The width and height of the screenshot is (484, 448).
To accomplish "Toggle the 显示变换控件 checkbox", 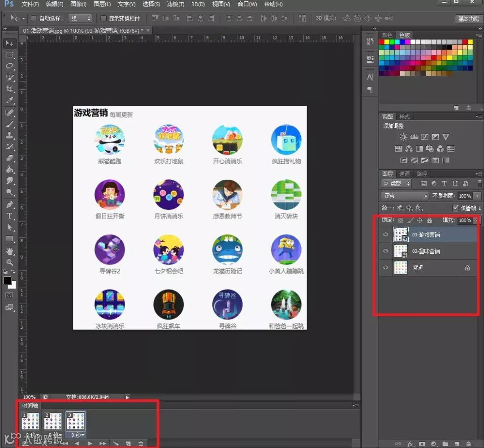I will [x=104, y=18].
